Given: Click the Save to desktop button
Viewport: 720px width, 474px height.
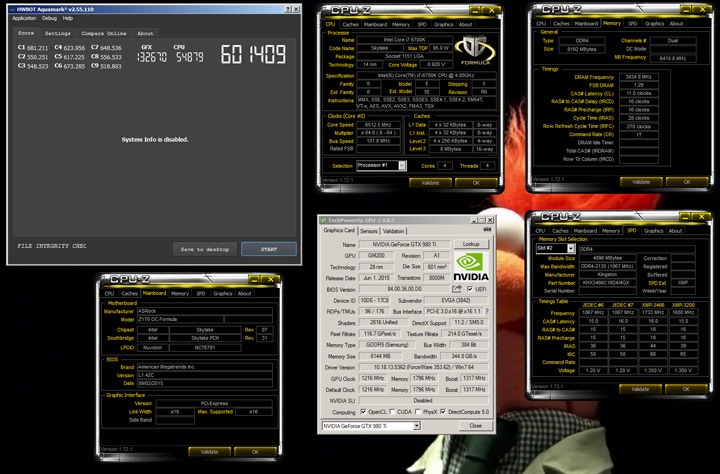Looking at the screenshot, I should point(205,249).
